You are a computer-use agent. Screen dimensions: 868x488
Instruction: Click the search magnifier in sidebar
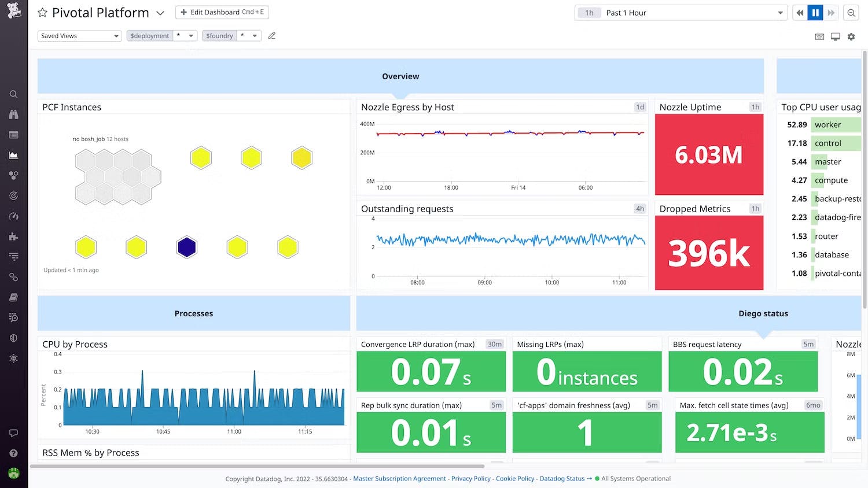tap(14, 94)
